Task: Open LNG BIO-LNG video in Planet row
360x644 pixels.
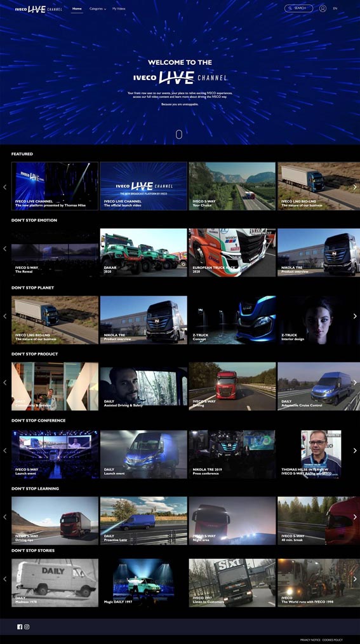Action: click(x=55, y=320)
